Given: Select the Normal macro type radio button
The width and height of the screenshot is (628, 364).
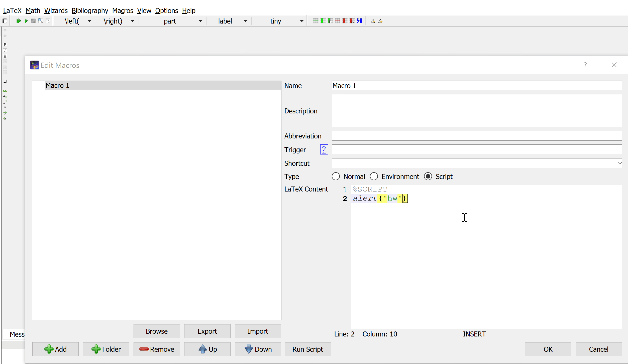Looking at the screenshot, I should pyautogui.click(x=336, y=176).
